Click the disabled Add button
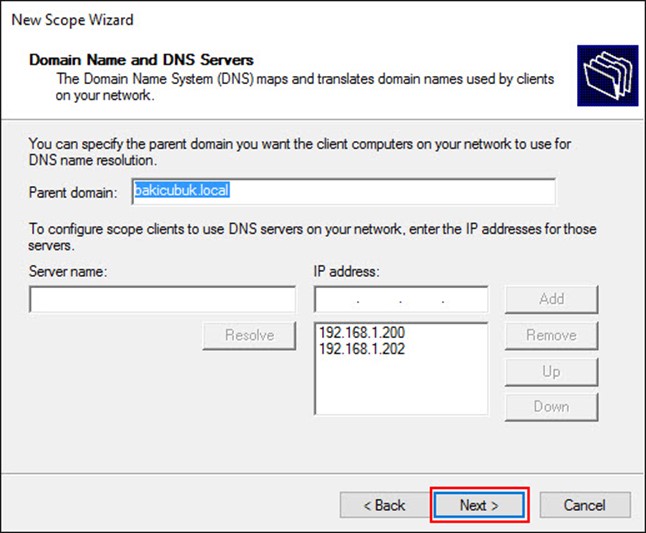Viewport: 646px width, 533px height. pyautogui.click(x=551, y=299)
